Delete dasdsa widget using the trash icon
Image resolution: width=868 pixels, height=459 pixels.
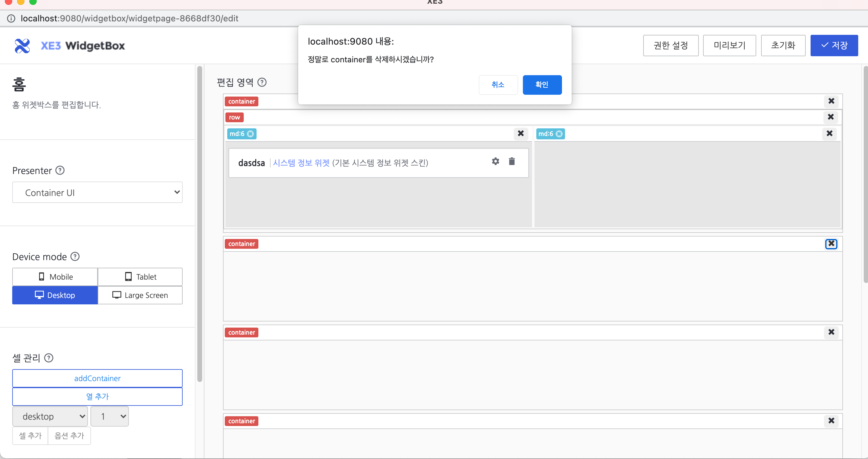point(512,161)
